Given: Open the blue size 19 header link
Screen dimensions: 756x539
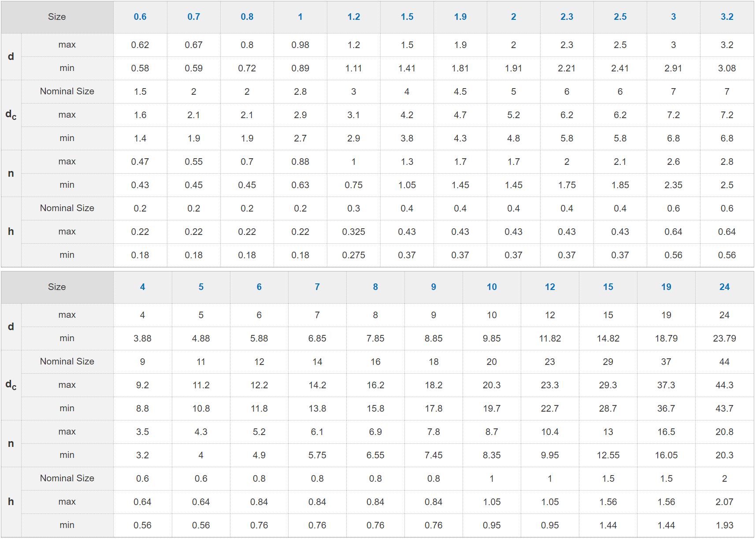Looking at the screenshot, I should coord(666,287).
